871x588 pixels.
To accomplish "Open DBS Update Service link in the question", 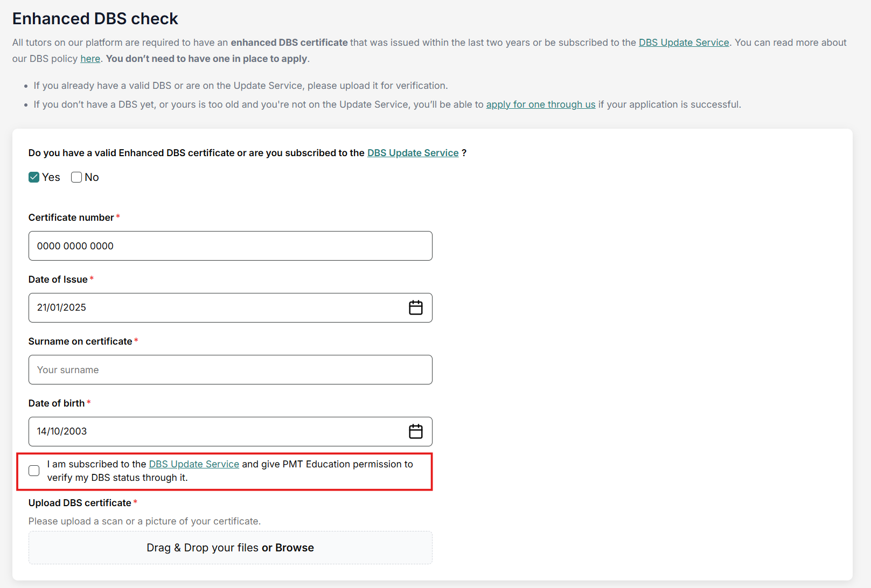I will pos(413,153).
